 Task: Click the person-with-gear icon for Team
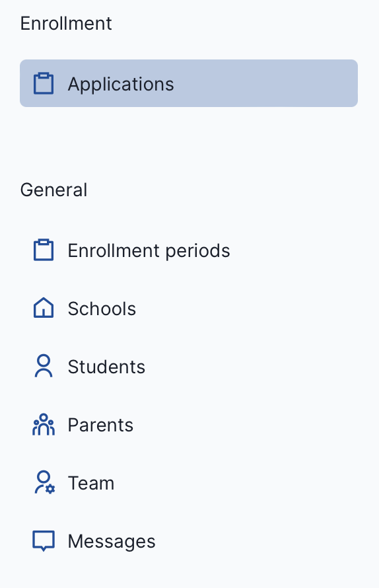coord(45,482)
